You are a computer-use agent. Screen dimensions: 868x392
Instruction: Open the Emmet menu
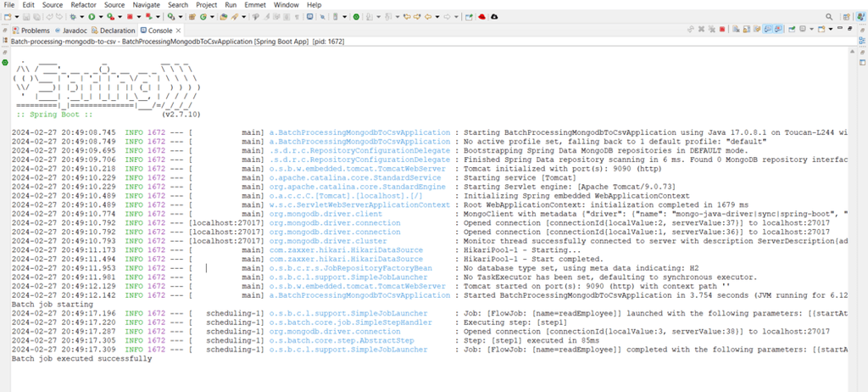point(255,5)
